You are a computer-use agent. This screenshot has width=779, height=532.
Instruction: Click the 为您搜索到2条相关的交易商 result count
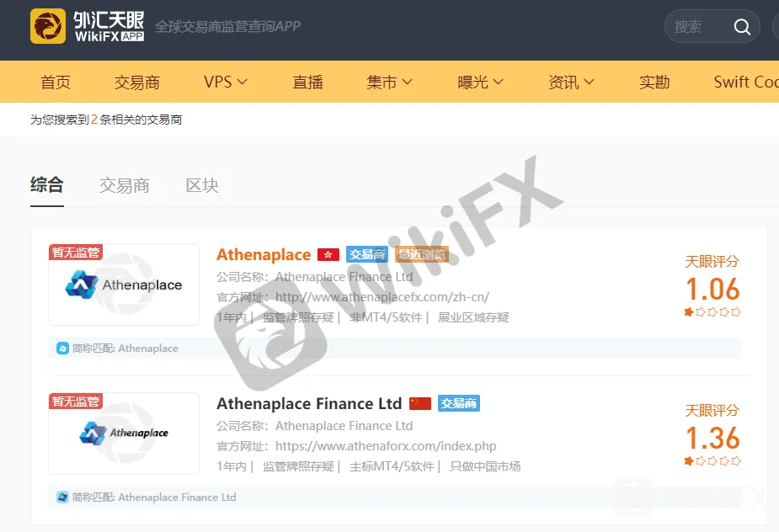tap(106, 120)
